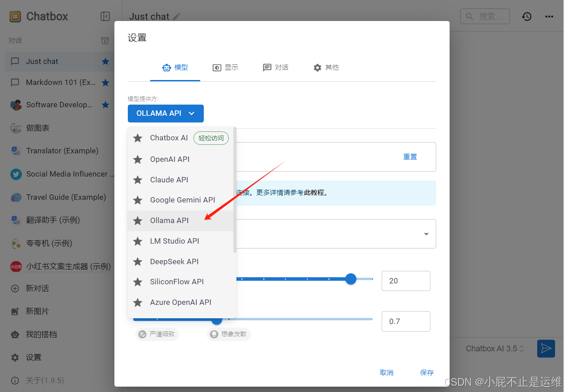The height and width of the screenshot is (392, 564).
Task: Select OpenAI API from provider list
Action: coord(181,159)
